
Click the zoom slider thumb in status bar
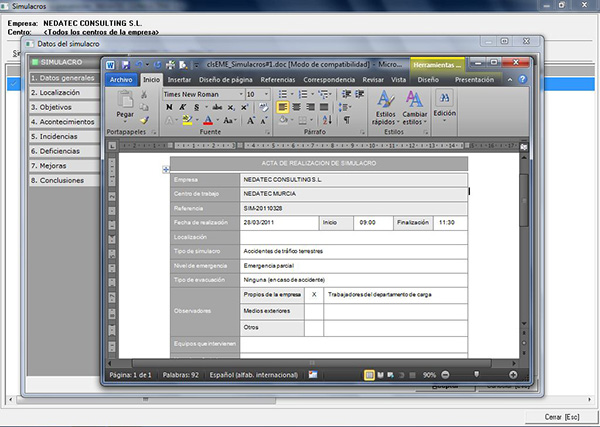(476, 374)
